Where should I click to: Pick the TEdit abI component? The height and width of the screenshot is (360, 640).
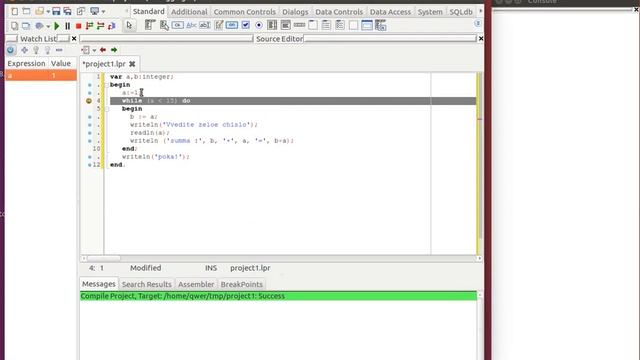point(204,25)
